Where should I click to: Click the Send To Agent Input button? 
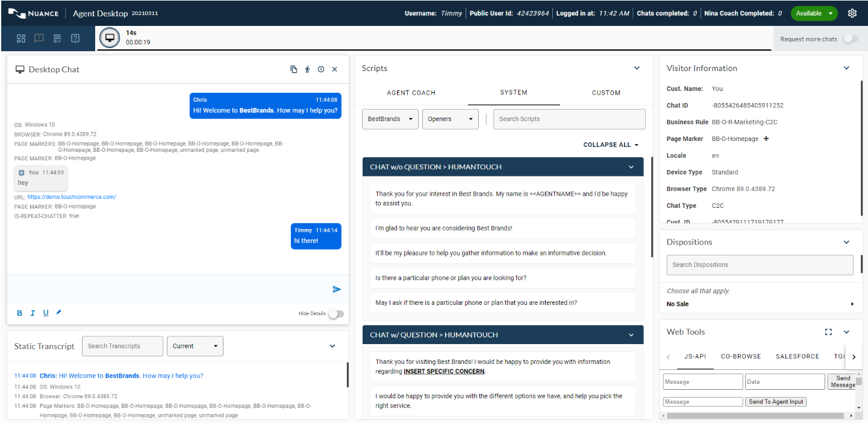pyautogui.click(x=776, y=401)
